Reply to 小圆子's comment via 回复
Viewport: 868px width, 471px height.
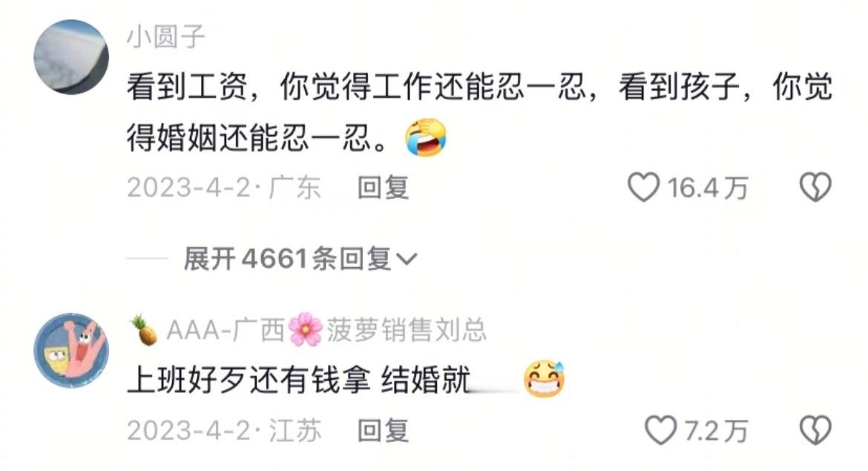[x=383, y=187]
